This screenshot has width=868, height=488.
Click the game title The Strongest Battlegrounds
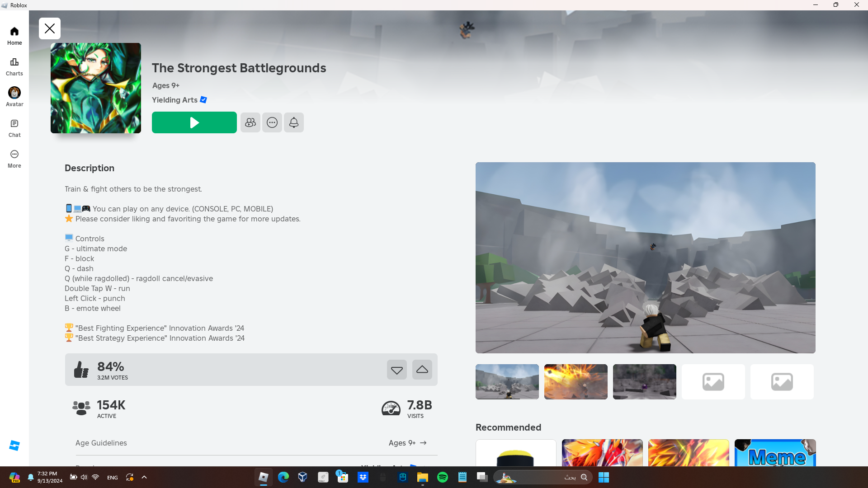239,68
